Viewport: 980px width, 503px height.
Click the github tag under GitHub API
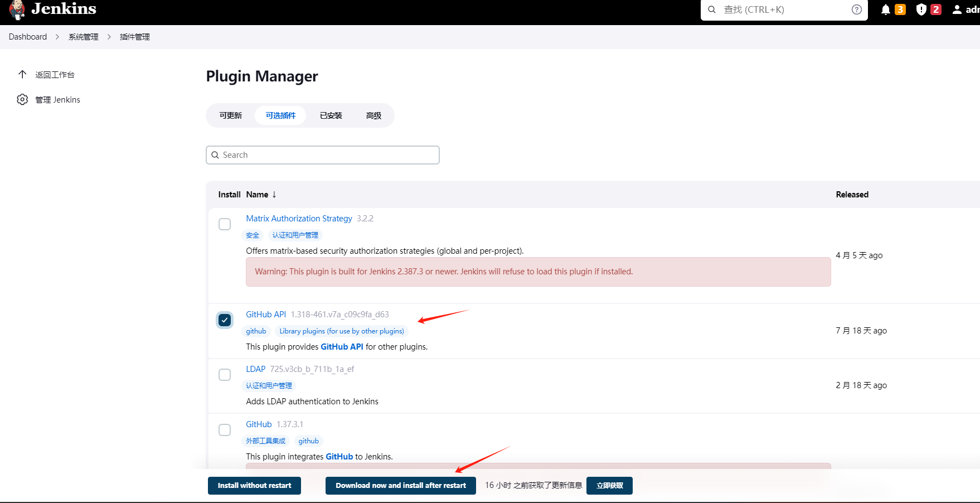click(x=256, y=331)
